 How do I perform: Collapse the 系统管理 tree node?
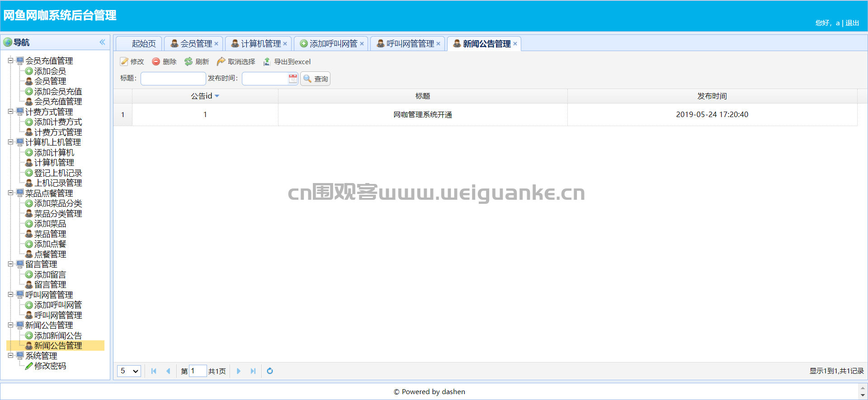11,355
